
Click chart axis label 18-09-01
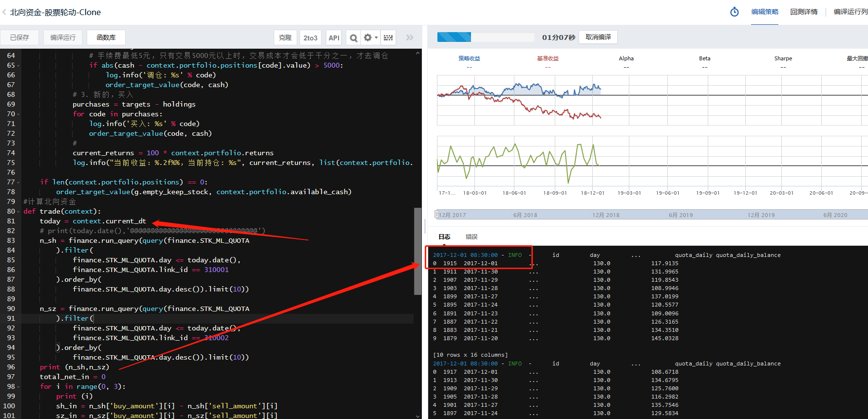[555, 193]
